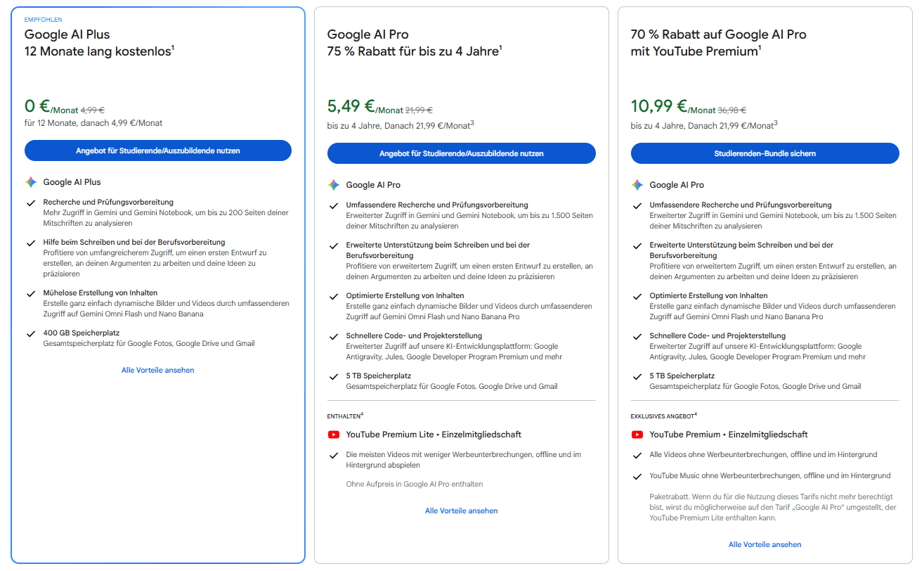Click "für 12 Monate, danach 4,99 €/Monat" text

point(93,123)
